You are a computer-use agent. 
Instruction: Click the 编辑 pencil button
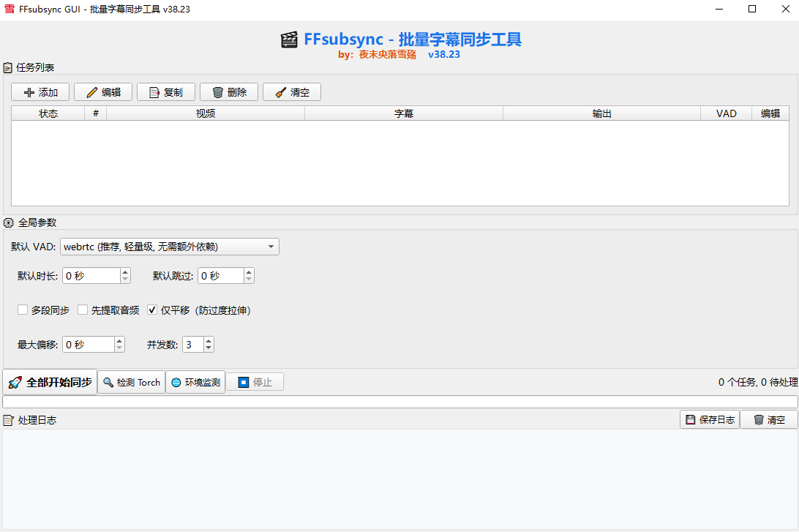pos(103,92)
